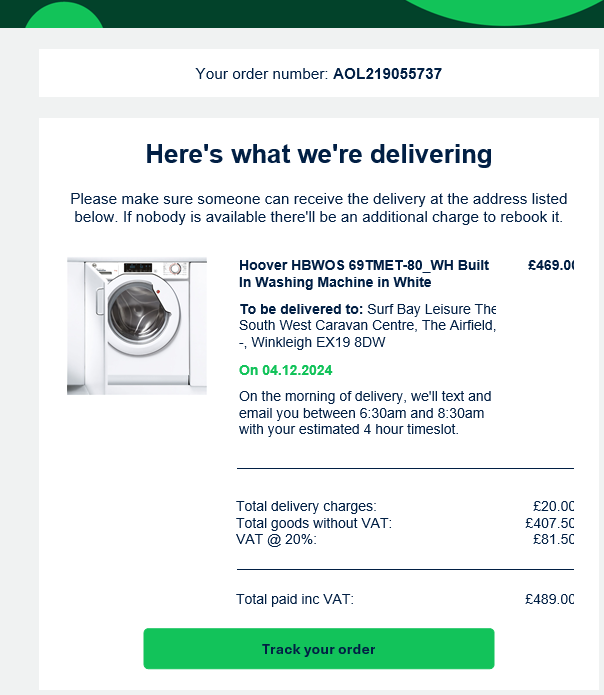This screenshot has height=695, width=604.
Task: Click the £407.50 goods amount
Action: 549,523
